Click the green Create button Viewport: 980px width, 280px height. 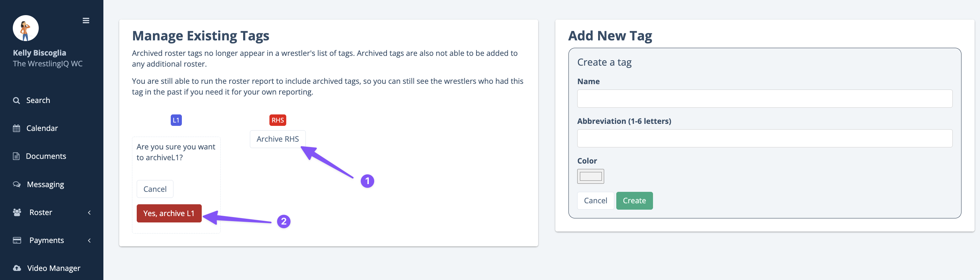point(634,201)
